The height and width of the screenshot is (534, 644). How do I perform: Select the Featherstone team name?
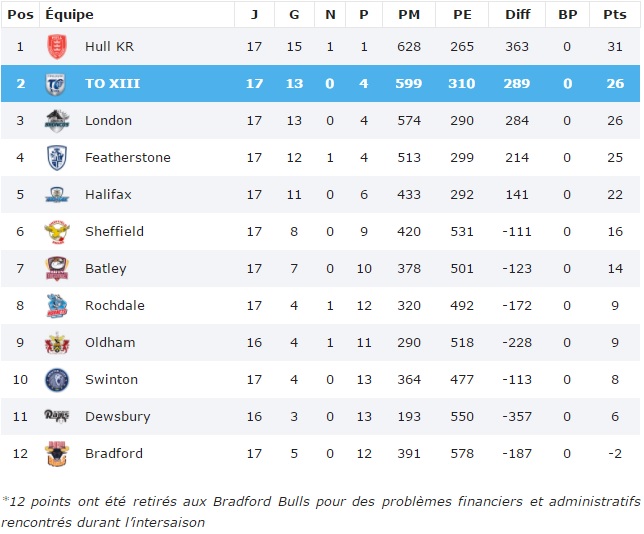pos(128,158)
